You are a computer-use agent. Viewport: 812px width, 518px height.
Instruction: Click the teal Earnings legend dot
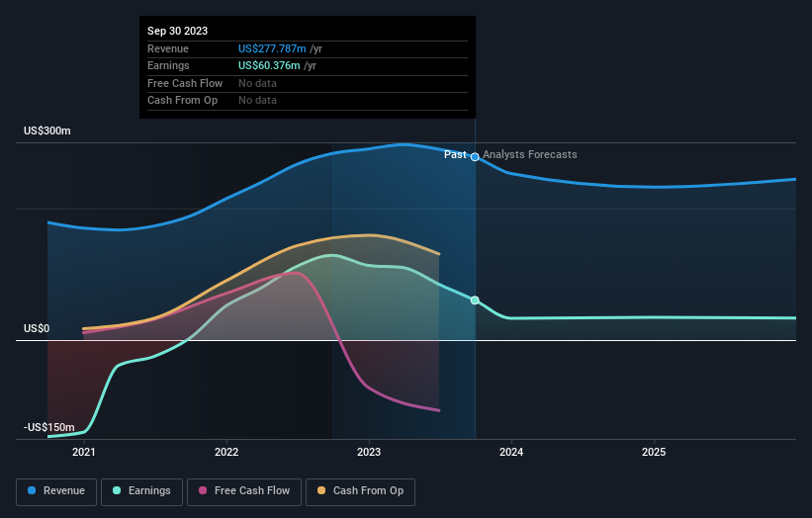coord(117,490)
